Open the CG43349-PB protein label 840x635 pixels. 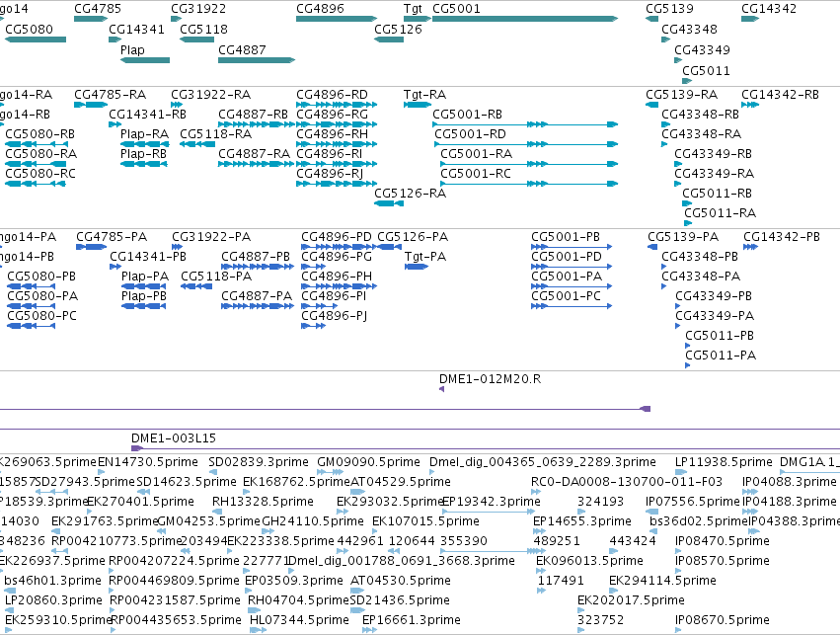point(714,296)
